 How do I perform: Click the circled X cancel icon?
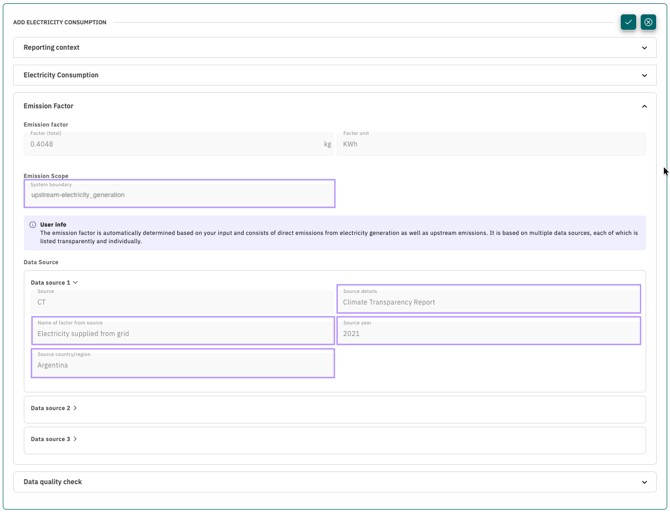pyautogui.click(x=648, y=22)
